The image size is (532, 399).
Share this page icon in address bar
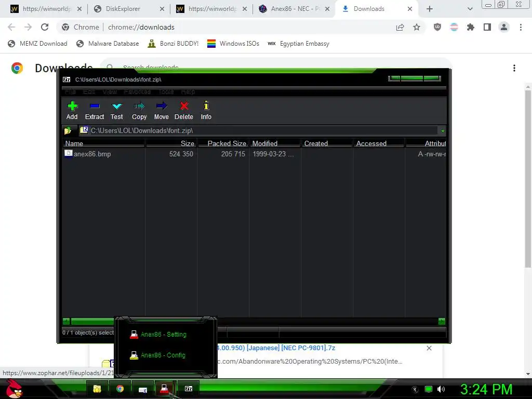(x=400, y=27)
